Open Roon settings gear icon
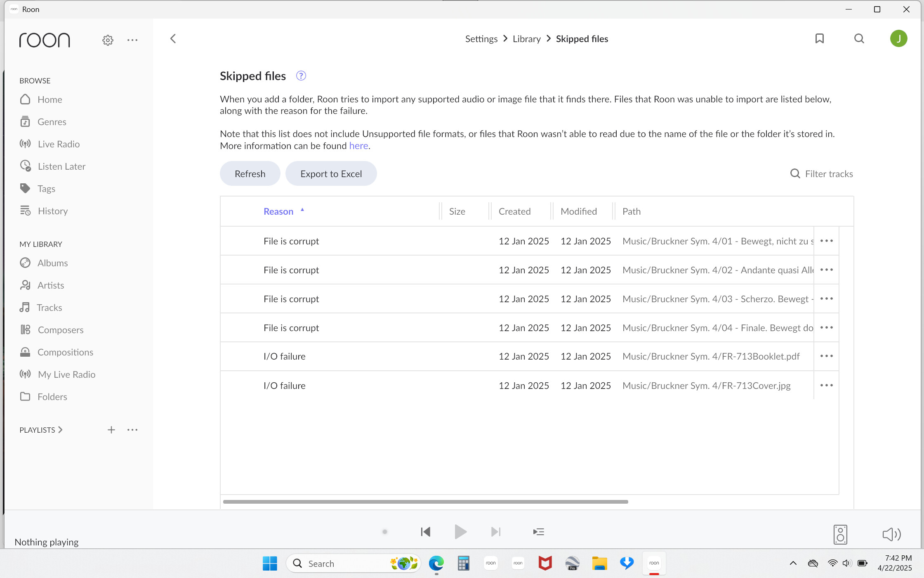Screen dimensions: 924x578 tap(108, 40)
